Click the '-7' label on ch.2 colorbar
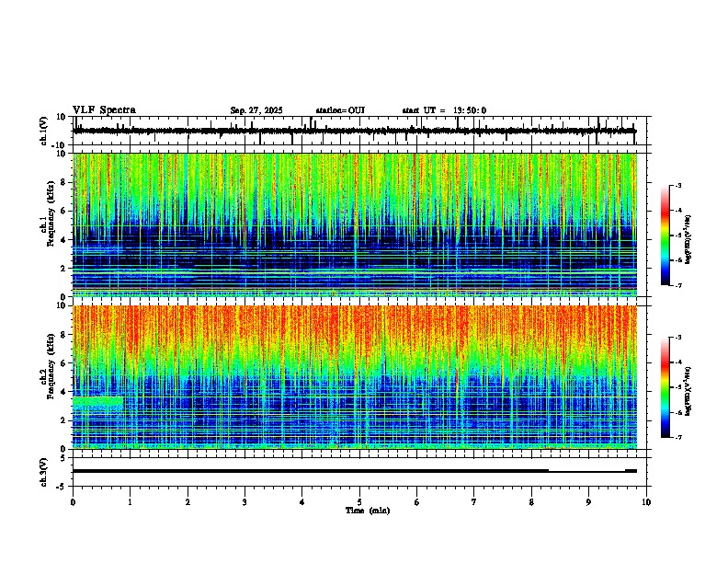 click(x=677, y=437)
